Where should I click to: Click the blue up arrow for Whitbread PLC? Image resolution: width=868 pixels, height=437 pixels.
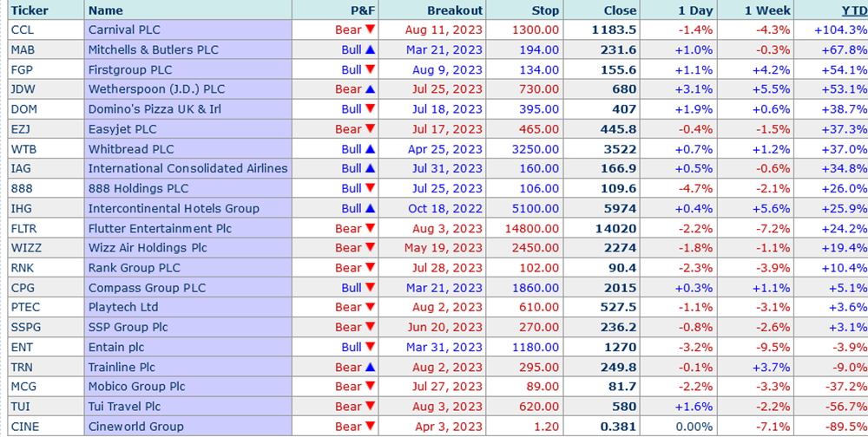coord(370,149)
